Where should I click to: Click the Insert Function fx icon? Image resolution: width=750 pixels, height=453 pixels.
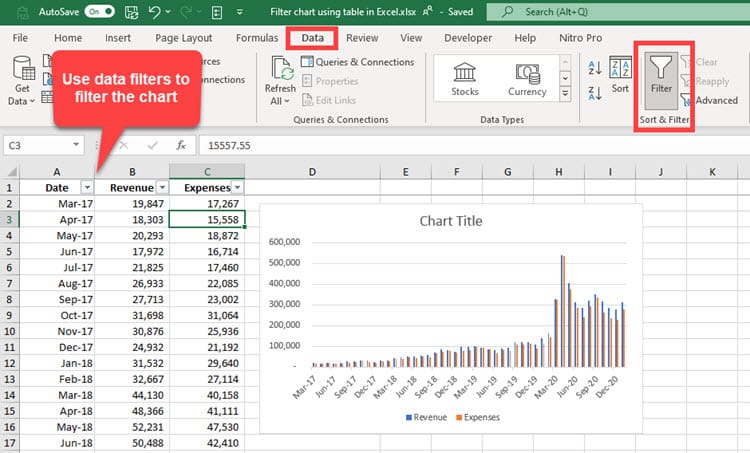point(180,145)
